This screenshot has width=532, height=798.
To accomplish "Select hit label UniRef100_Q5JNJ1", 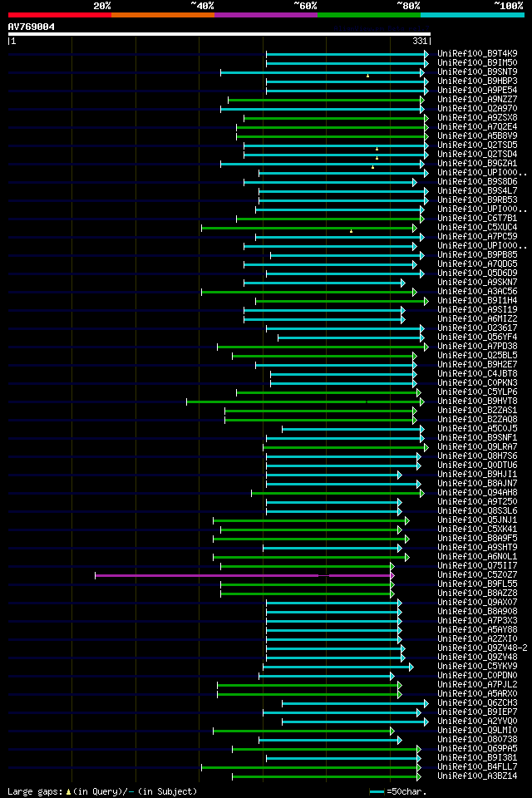I will coord(477,520).
